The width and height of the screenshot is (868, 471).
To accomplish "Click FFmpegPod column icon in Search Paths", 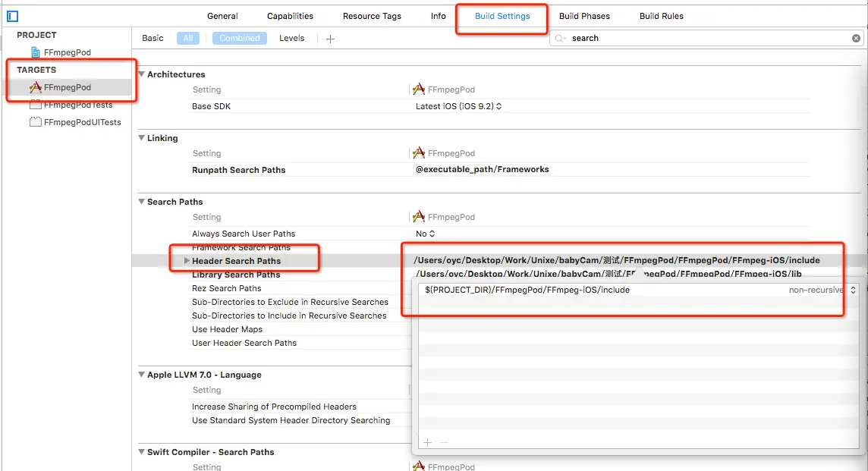I will click(x=419, y=216).
